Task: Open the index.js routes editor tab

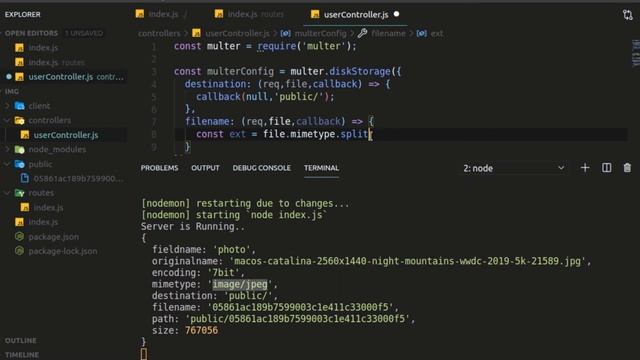Action: 249,14
